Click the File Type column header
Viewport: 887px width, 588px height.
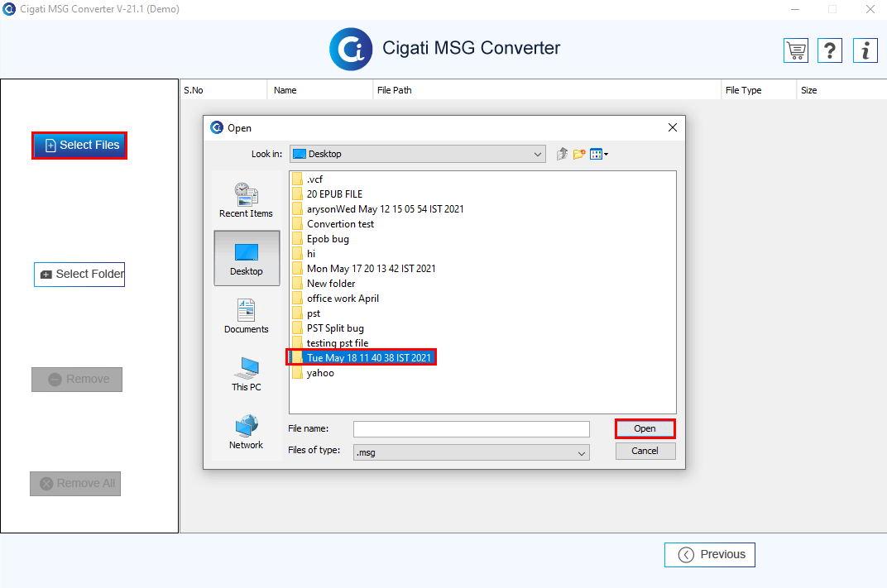(759, 90)
